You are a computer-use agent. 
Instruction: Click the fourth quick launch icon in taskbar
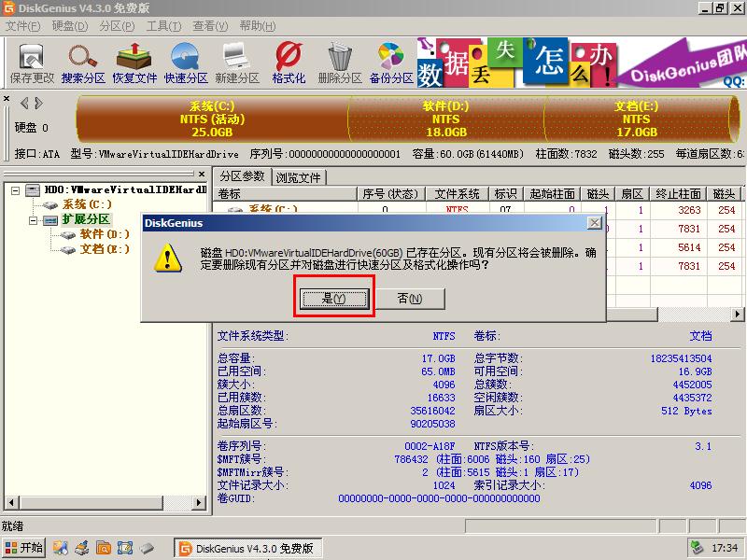pos(125,548)
